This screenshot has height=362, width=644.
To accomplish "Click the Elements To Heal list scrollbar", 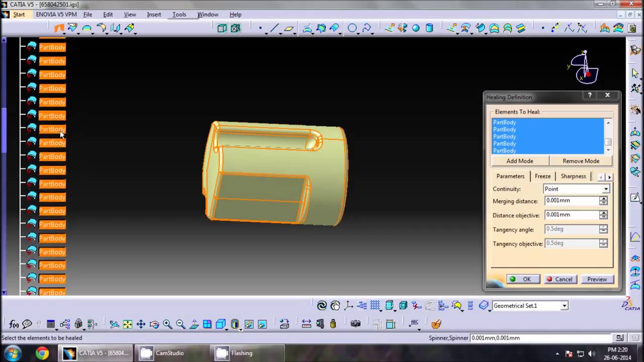I will pyautogui.click(x=608, y=136).
